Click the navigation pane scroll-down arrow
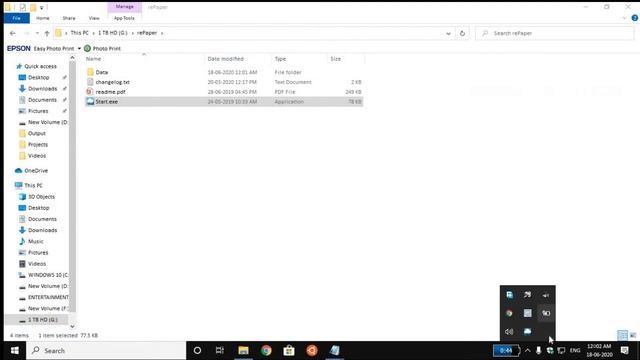Image resolution: width=640 pixels, height=360 pixels. click(x=72, y=327)
